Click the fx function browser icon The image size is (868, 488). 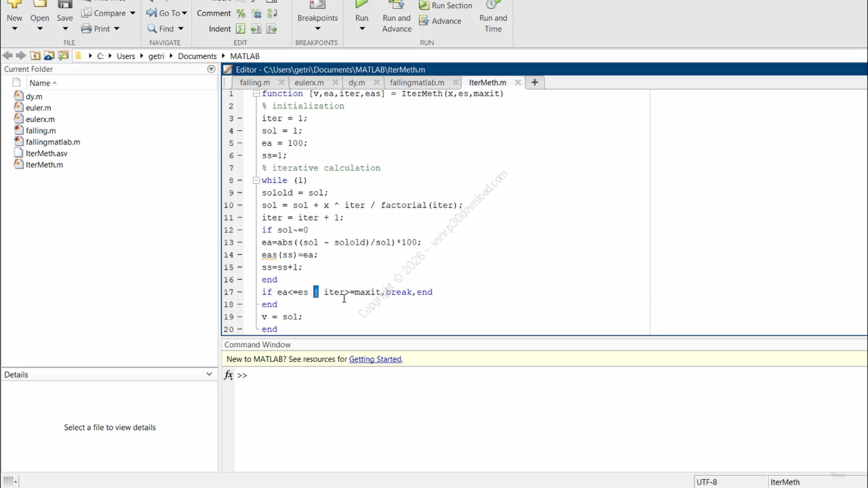click(x=229, y=375)
